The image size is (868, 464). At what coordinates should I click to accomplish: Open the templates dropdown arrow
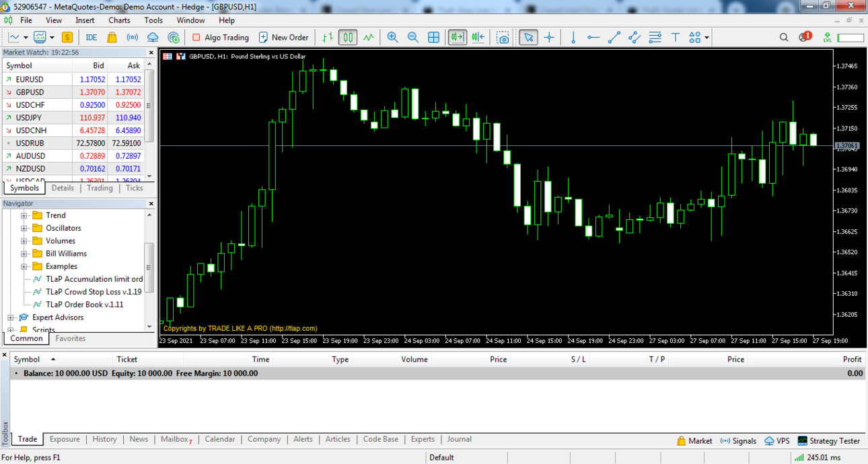point(51,38)
